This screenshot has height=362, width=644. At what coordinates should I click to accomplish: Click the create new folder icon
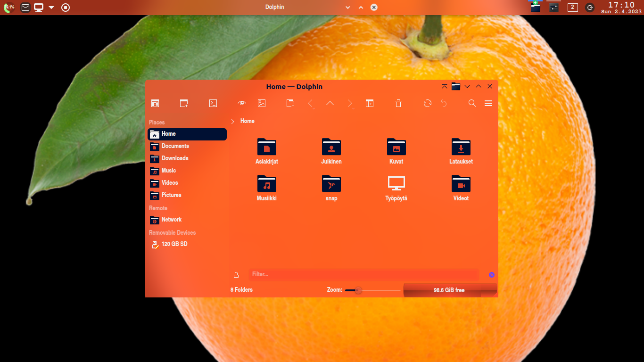pos(291,103)
